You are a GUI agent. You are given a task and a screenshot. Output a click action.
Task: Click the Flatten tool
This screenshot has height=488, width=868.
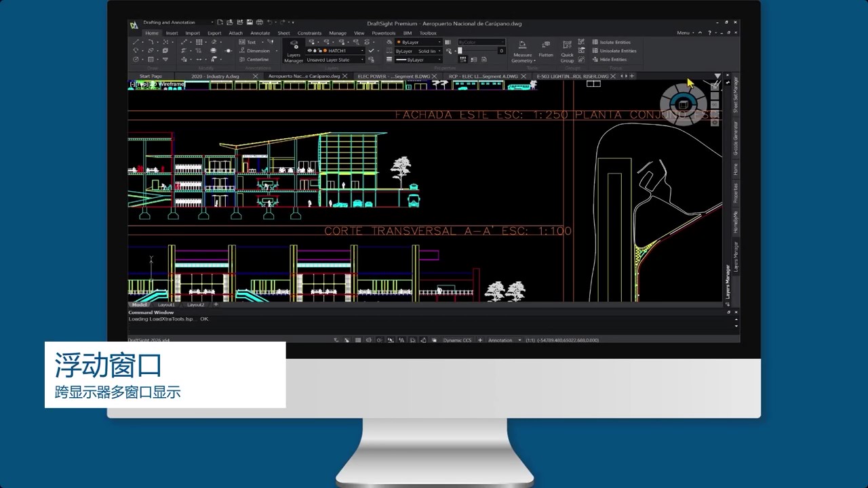point(546,50)
